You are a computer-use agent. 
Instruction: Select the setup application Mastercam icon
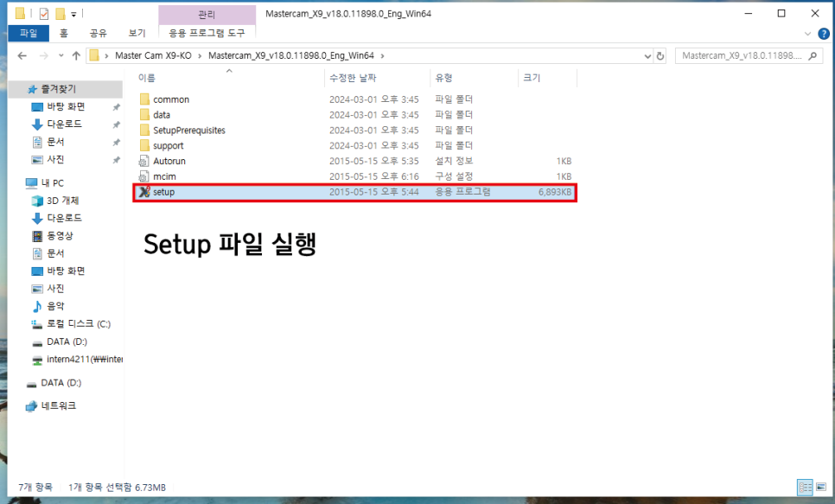click(144, 192)
